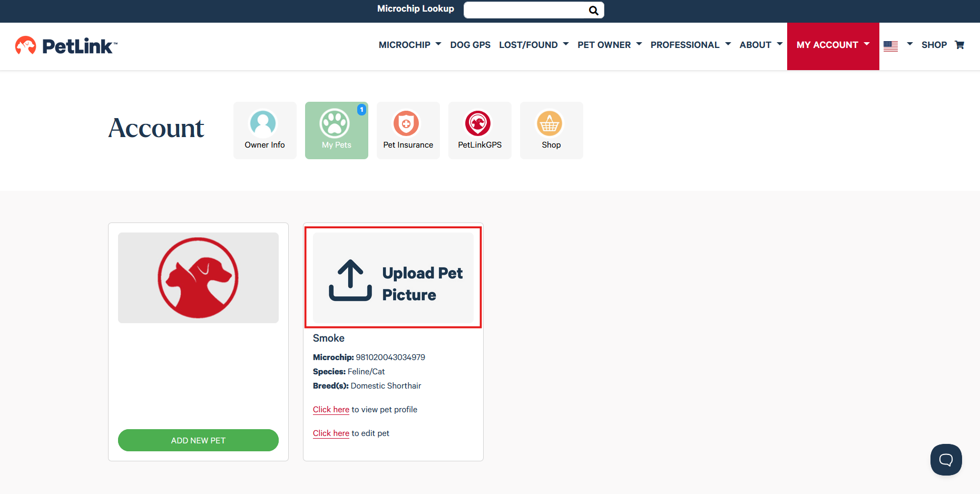The height and width of the screenshot is (494, 980).
Task: Open the chat support bubble icon
Action: pos(946,460)
